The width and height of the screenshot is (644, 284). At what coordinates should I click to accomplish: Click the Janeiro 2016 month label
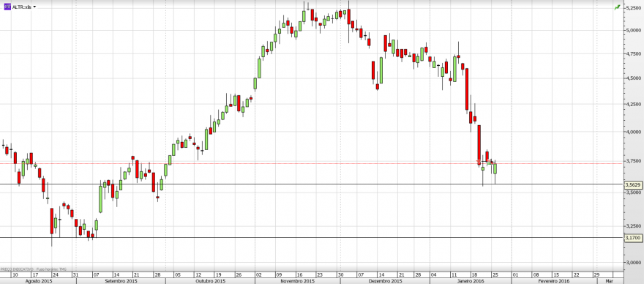click(471, 281)
